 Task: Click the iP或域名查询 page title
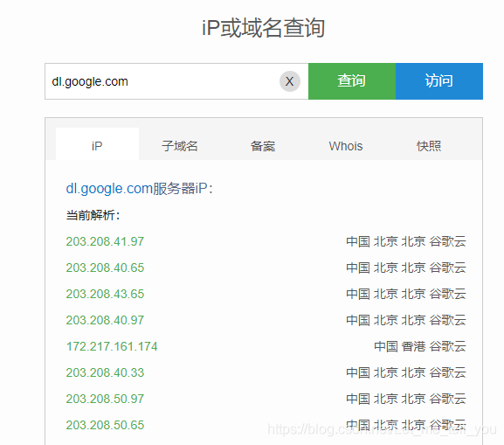point(263,28)
